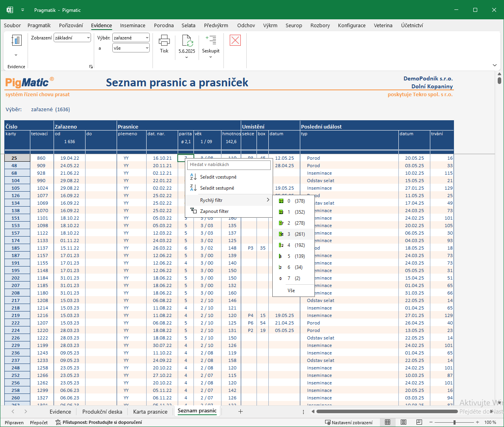Open the Zobrazení základní dropdown

(73, 38)
